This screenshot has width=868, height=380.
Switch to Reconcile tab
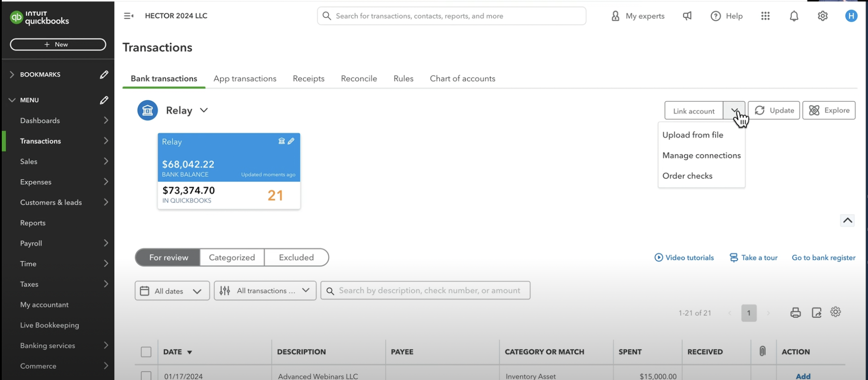(359, 79)
